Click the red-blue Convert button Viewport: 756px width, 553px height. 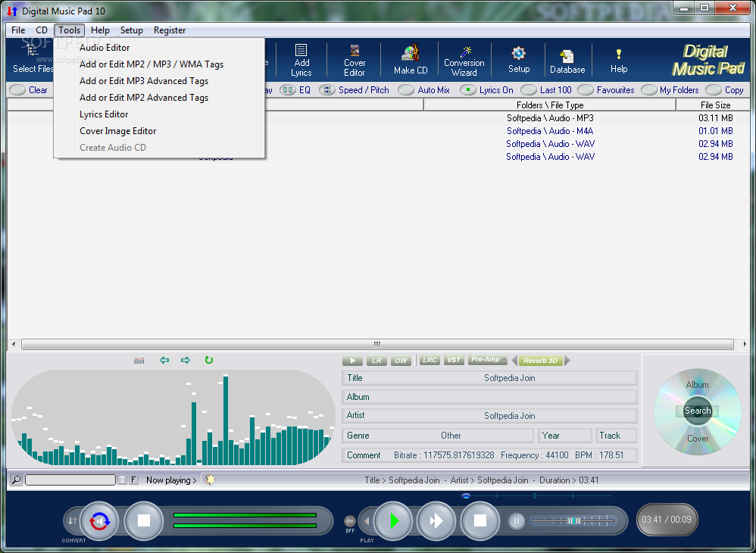coord(99,520)
